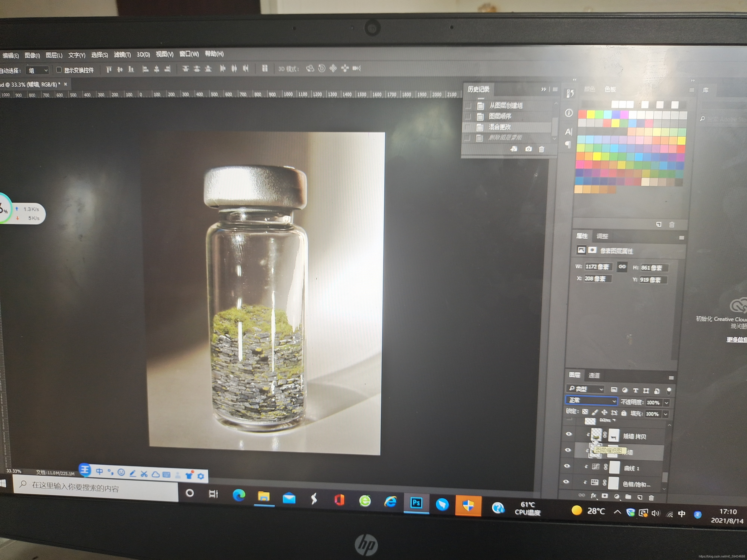The height and width of the screenshot is (560, 747).
Task: Pick the red swatch in the 色板 panel
Action: pyautogui.click(x=582, y=115)
